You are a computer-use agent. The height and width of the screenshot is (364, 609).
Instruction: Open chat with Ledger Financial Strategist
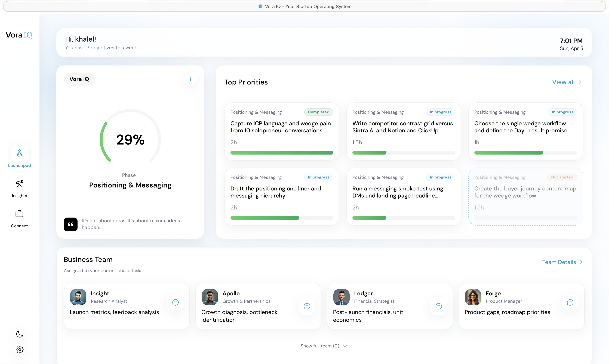coord(439,306)
